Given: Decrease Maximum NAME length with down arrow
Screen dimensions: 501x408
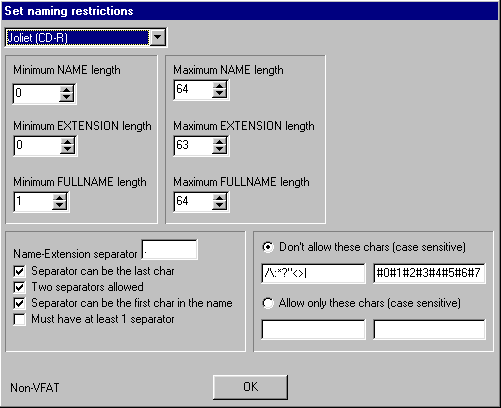Looking at the screenshot, I should [219, 93].
